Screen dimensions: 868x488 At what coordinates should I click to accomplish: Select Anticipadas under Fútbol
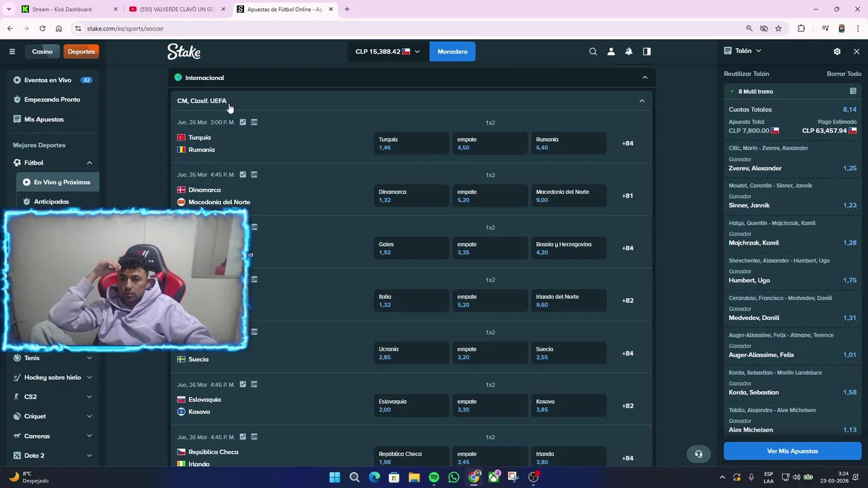coord(58,201)
